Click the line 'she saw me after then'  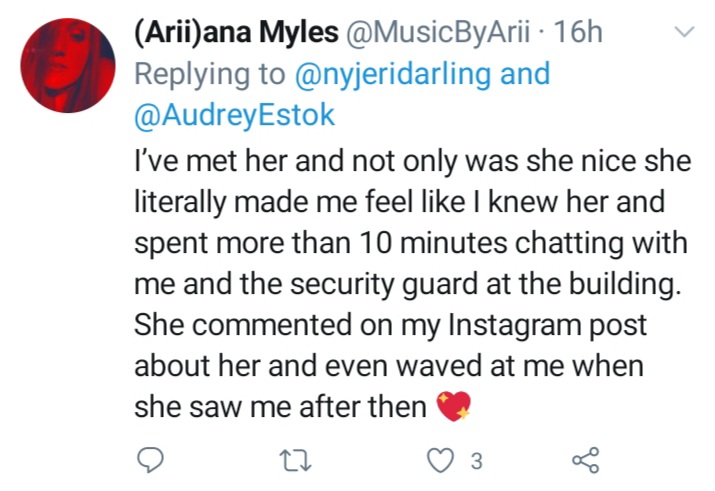pos(280,406)
